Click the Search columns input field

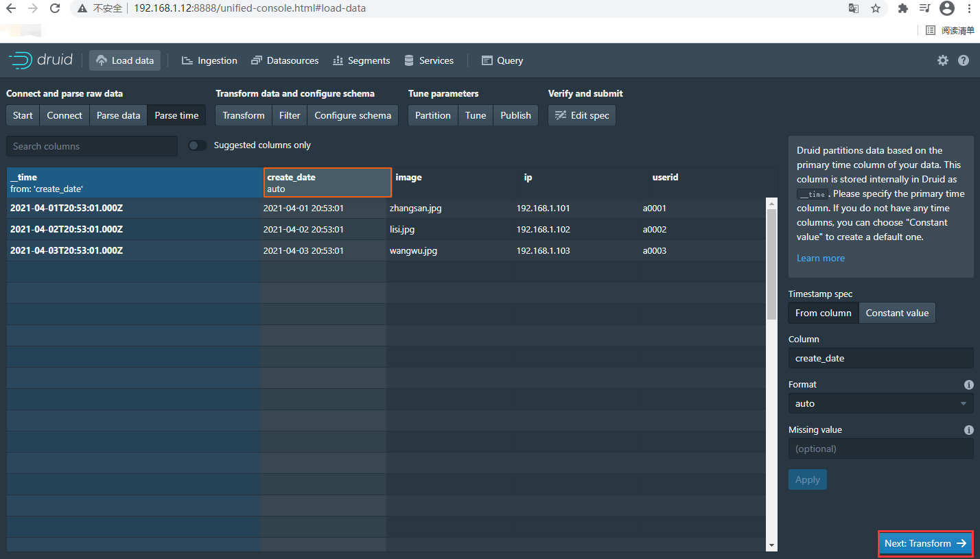pyautogui.click(x=91, y=146)
